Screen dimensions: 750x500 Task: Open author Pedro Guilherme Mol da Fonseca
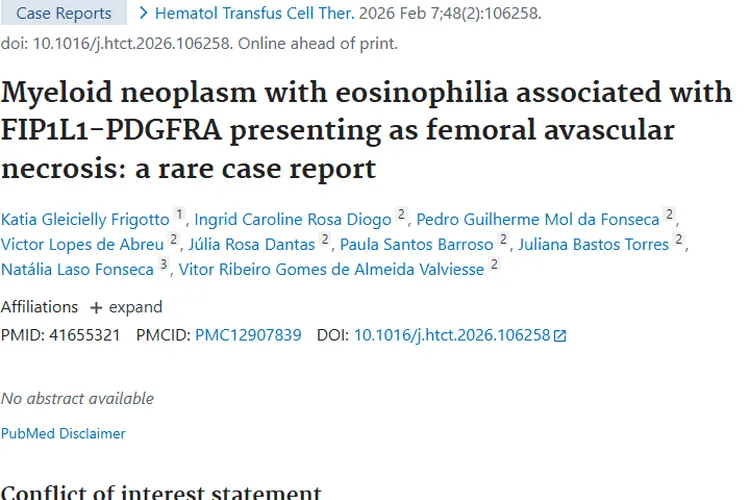click(x=538, y=220)
